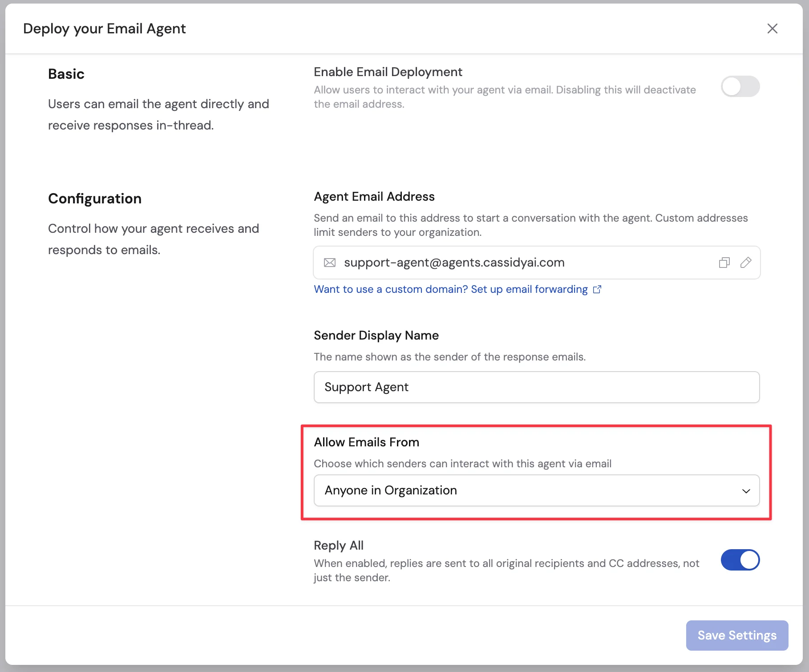
Task: Click the 'Choose which senders can interact' description
Action: pyautogui.click(x=463, y=464)
